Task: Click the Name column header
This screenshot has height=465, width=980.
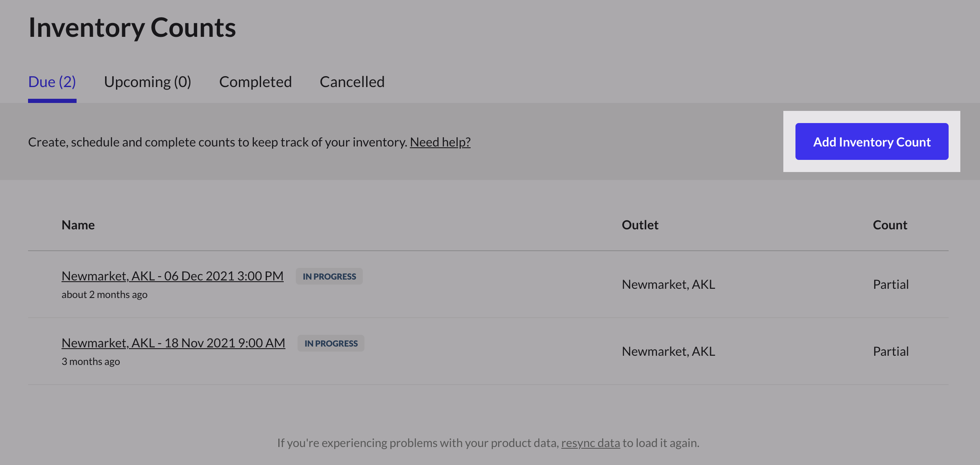Action: 78,225
